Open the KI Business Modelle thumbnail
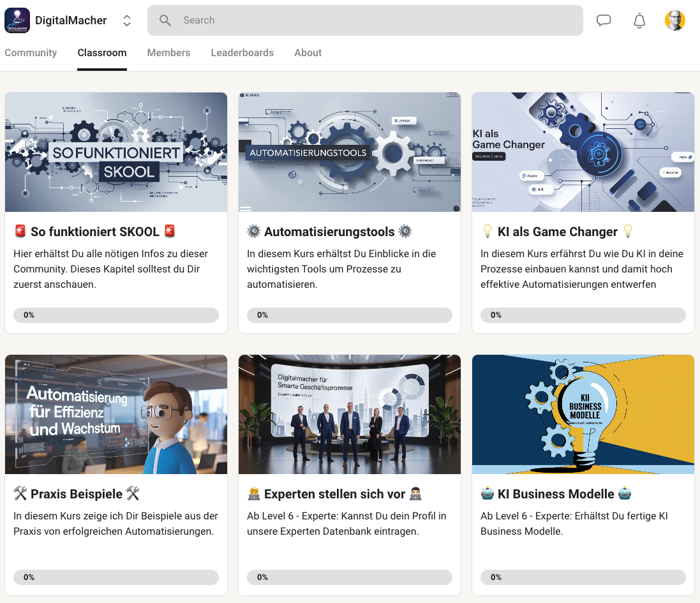 click(x=583, y=414)
